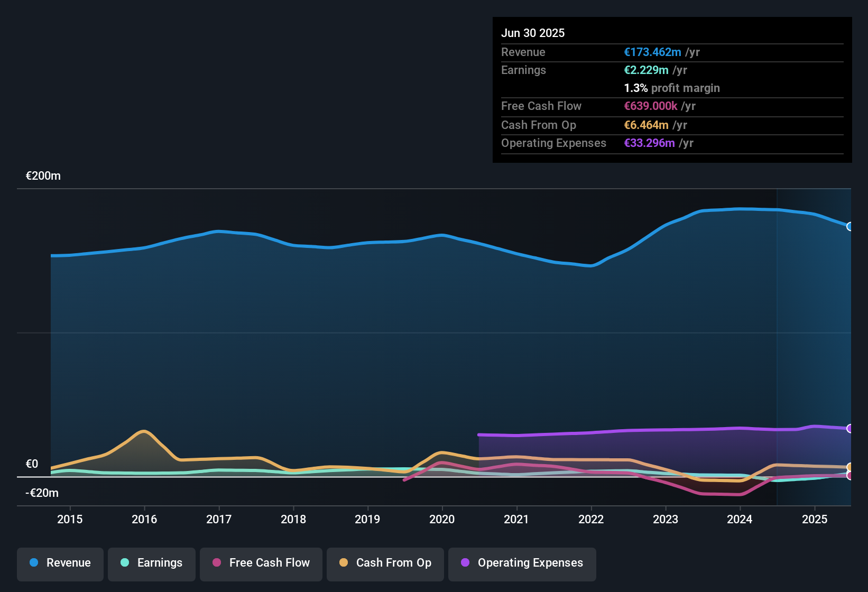Hide the Earnings series via its legend entry

[152, 563]
